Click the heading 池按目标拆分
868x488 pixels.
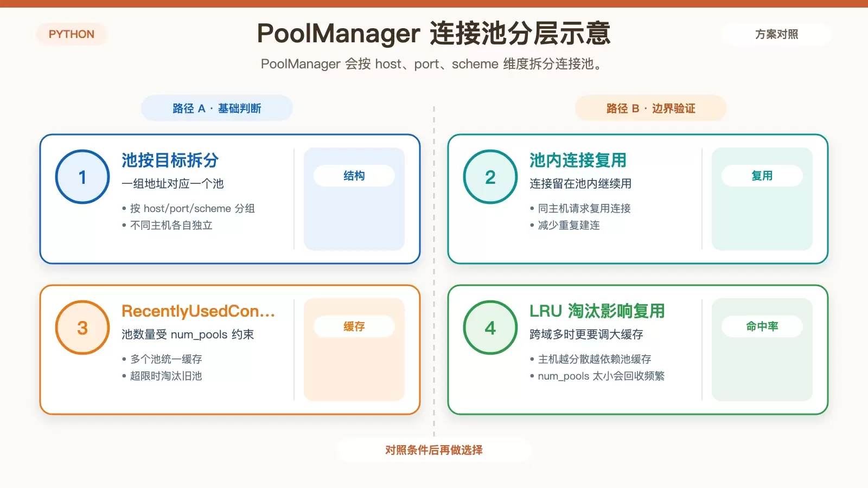170,160
